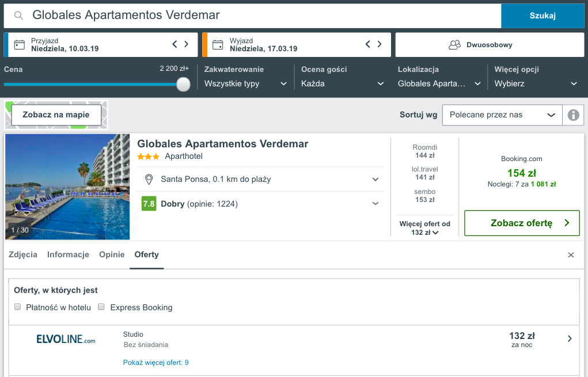
Task: Open the Ocena gości dropdown
Action: pos(342,83)
